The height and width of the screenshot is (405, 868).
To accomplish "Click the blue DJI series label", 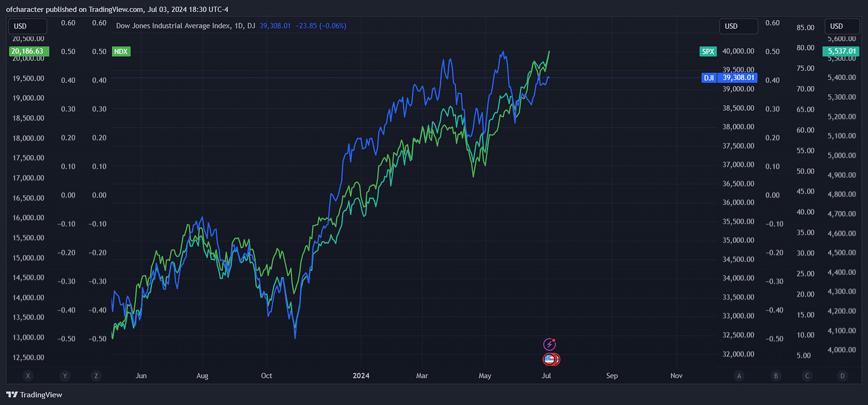I will click(709, 78).
